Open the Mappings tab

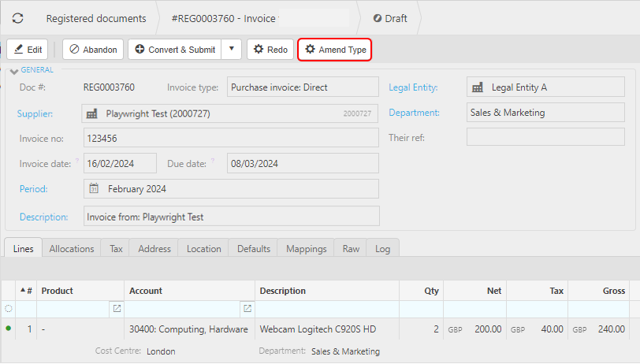[x=307, y=248]
